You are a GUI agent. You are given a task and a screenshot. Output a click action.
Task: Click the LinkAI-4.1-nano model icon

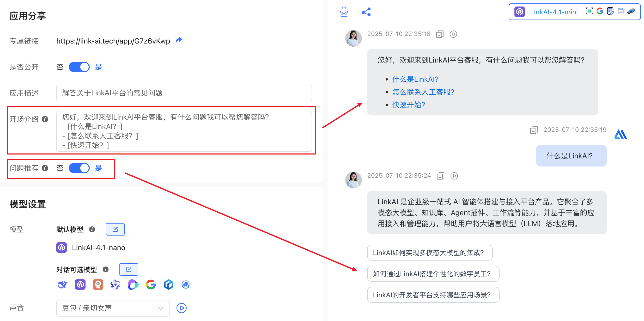coord(62,248)
